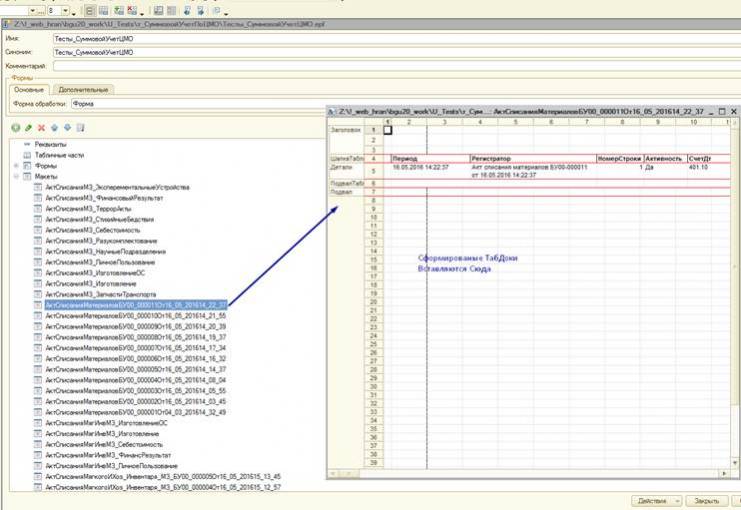The width and height of the screenshot is (741, 510).
Task: Click the Табличные части table icon
Action: click(x=28, y=155)
